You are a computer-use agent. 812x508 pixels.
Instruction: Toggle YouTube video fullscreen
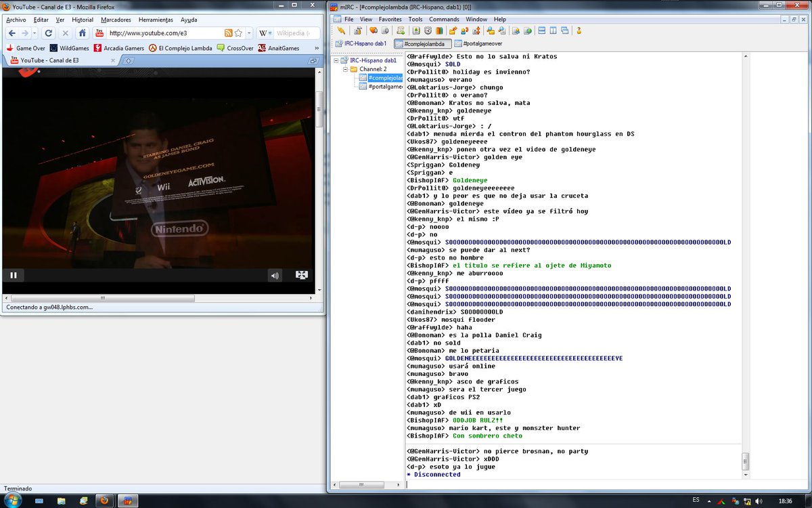[x=302, y=275]
